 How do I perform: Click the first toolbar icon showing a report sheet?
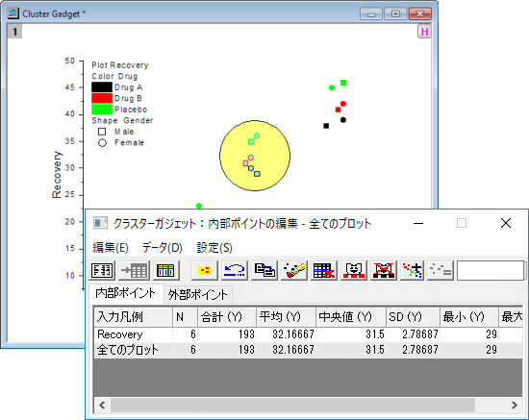point(102,270)
